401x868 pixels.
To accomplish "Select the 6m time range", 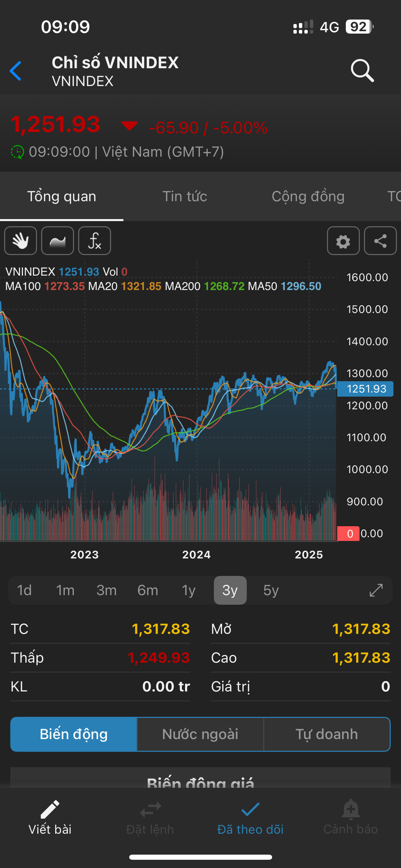I will click(x=148, y=590).
